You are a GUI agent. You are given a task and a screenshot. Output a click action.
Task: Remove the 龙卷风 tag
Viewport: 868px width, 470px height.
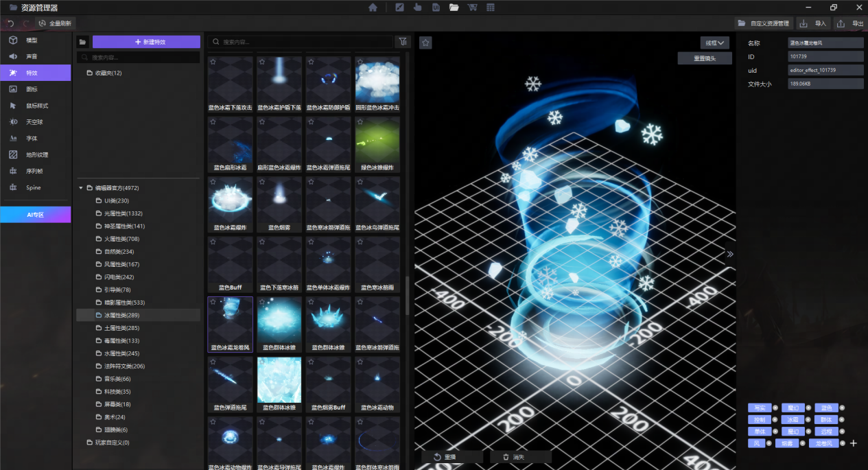click(842, 443)
